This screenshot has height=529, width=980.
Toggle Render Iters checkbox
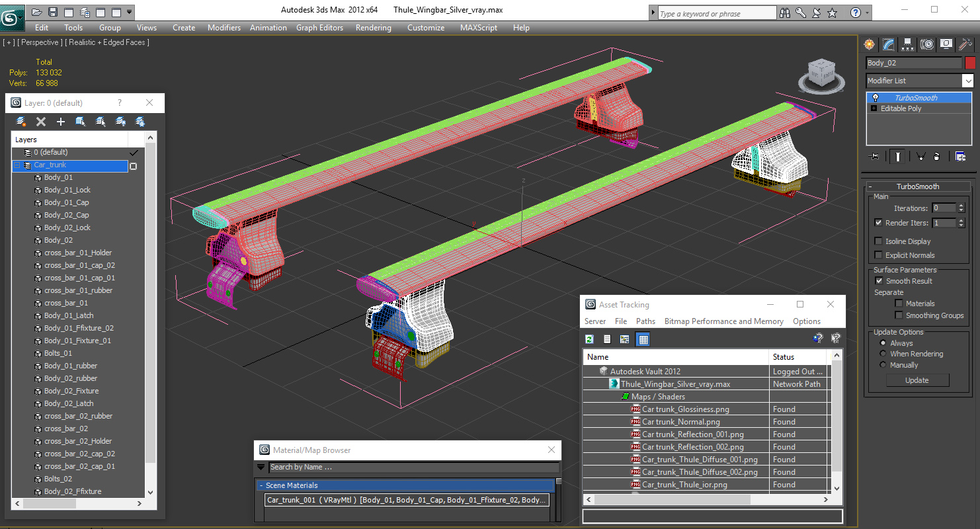878,223
